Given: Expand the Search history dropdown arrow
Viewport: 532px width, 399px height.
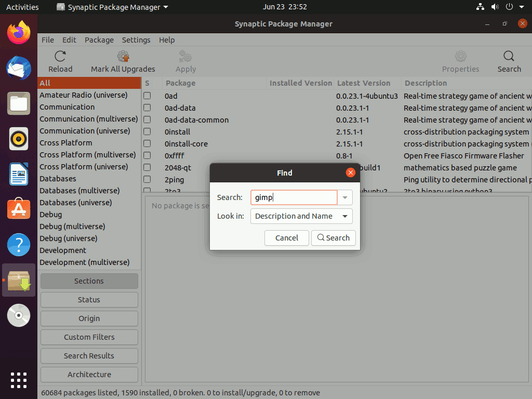Looking at the screenshot, I should (x=345, y=197).
